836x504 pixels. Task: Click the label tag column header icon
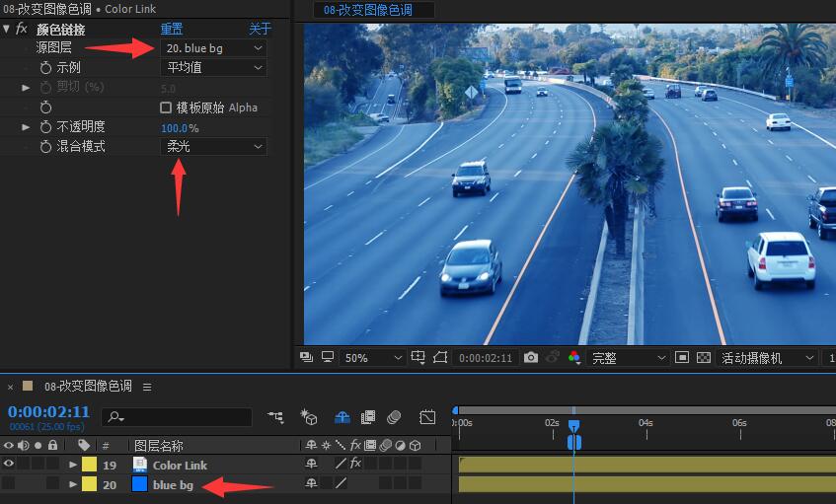point(84,445)
